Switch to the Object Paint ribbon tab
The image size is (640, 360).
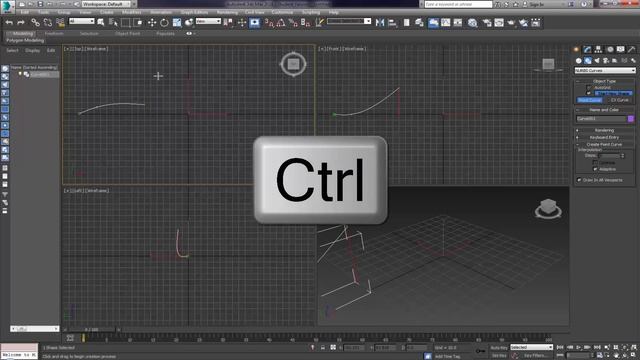[x=127, y=33]
